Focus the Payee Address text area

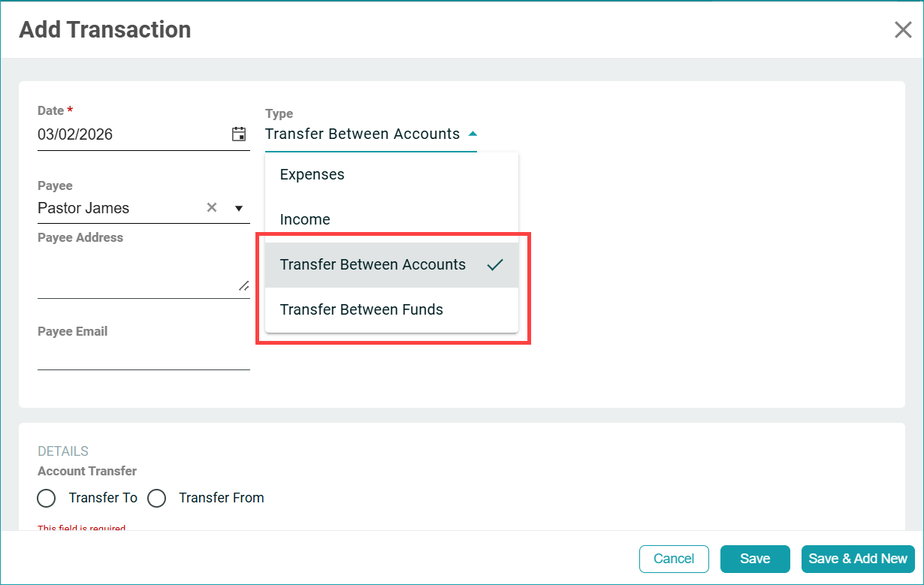[135, 272]
